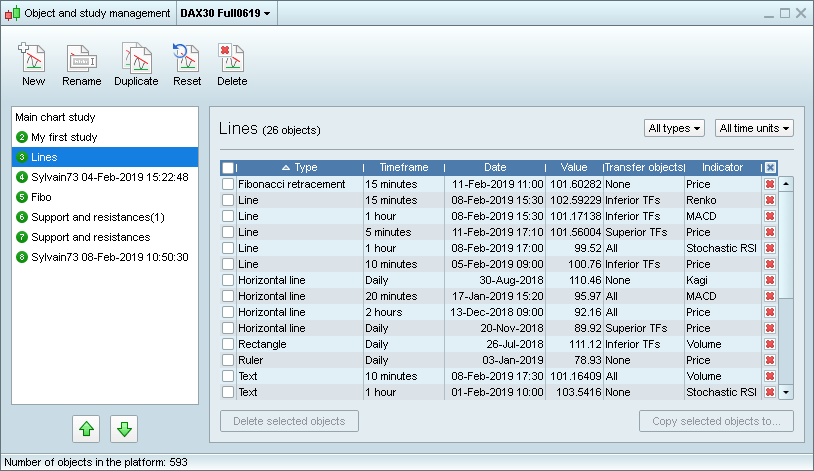Click the New study icon
The width and height of the screenshot is (814, 471).
33,60
